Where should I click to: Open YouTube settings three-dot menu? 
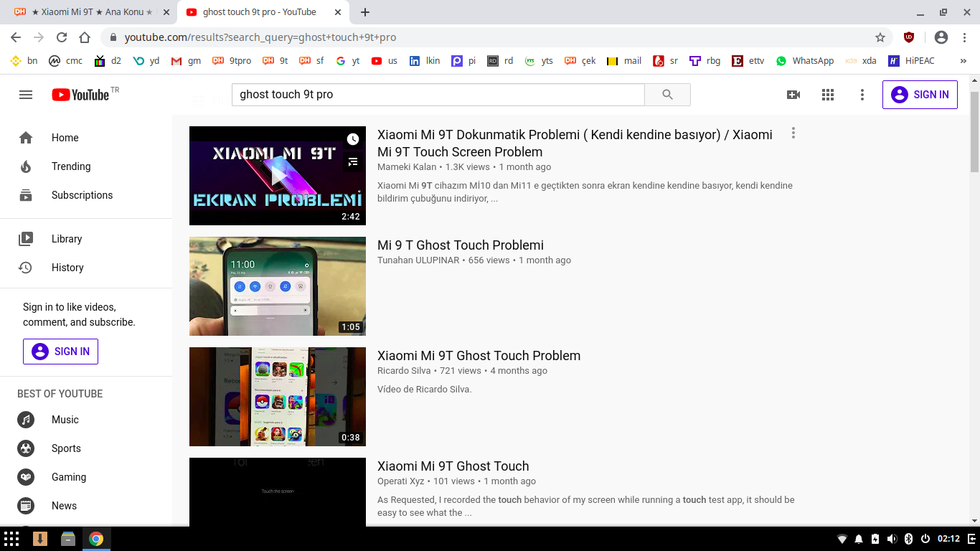pyautogui.click(x=862, y=95)
